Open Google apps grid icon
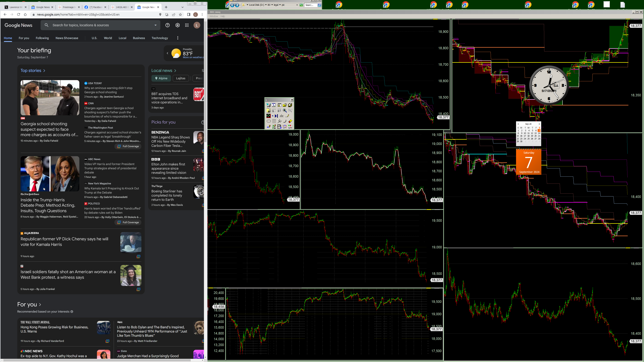This screenshot has width=644, height=362. pos(187,25)
